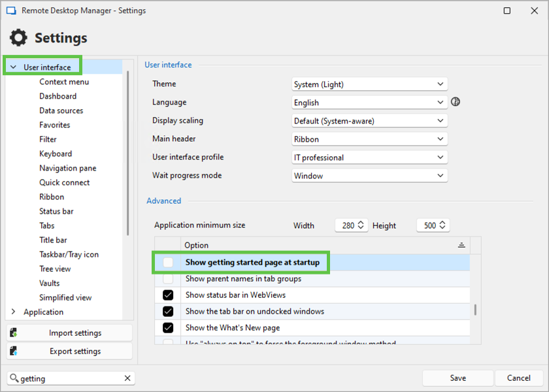Open the Main header dropdown

pos(369,139)
